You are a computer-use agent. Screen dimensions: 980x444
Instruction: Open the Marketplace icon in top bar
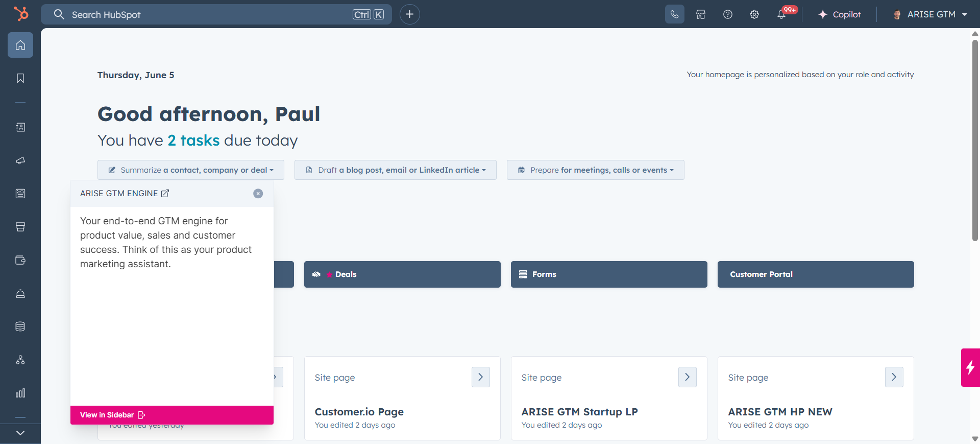coord(701,14)
